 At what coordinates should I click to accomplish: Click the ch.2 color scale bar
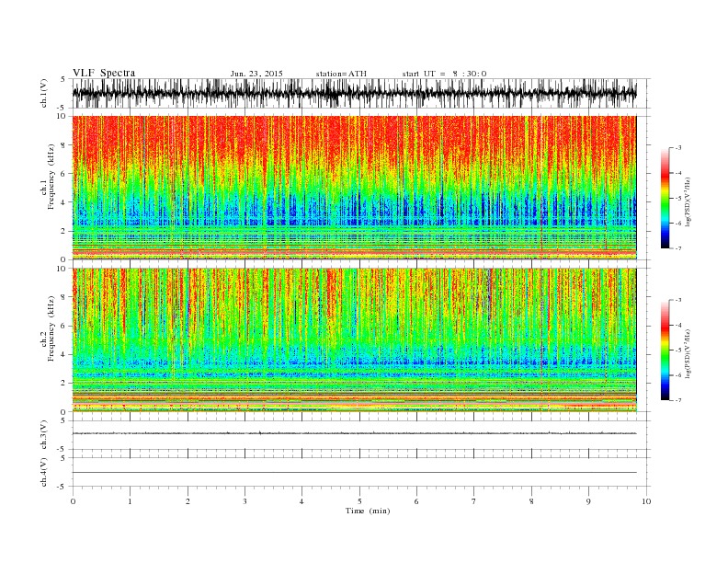pyautogui.click(x=665, y=350)
